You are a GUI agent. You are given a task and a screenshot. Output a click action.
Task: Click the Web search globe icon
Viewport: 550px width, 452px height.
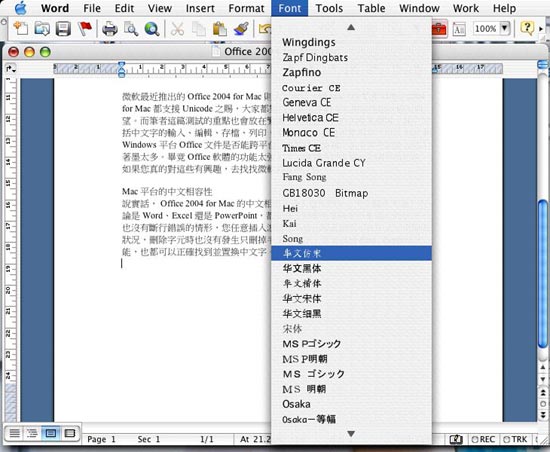point(152,29)
